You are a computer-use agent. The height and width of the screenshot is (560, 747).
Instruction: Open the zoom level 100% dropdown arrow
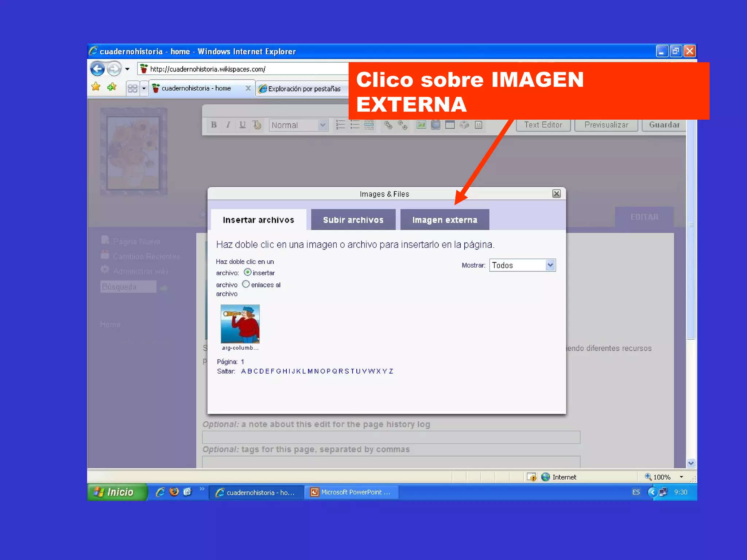coord(681,477)
